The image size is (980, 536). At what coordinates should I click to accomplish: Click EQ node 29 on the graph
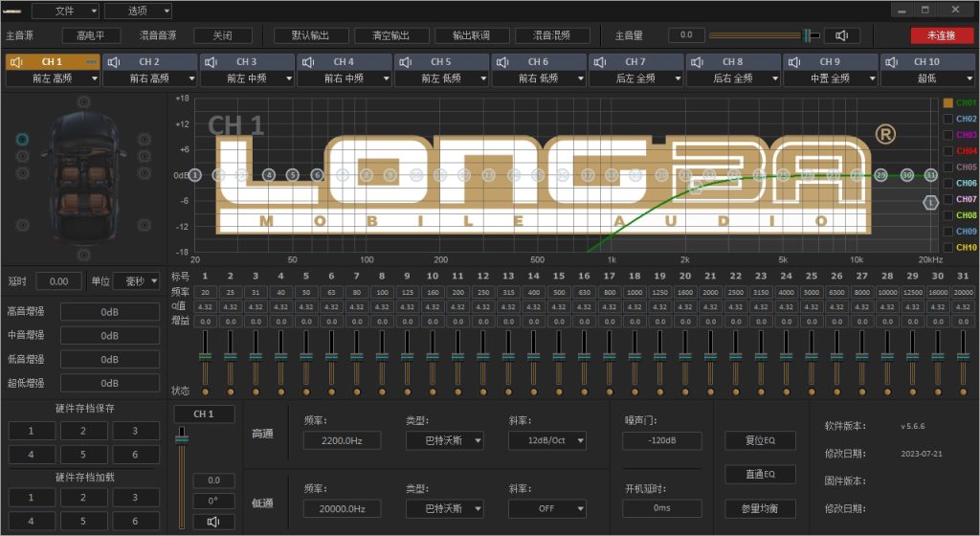[x=880, y=175]
